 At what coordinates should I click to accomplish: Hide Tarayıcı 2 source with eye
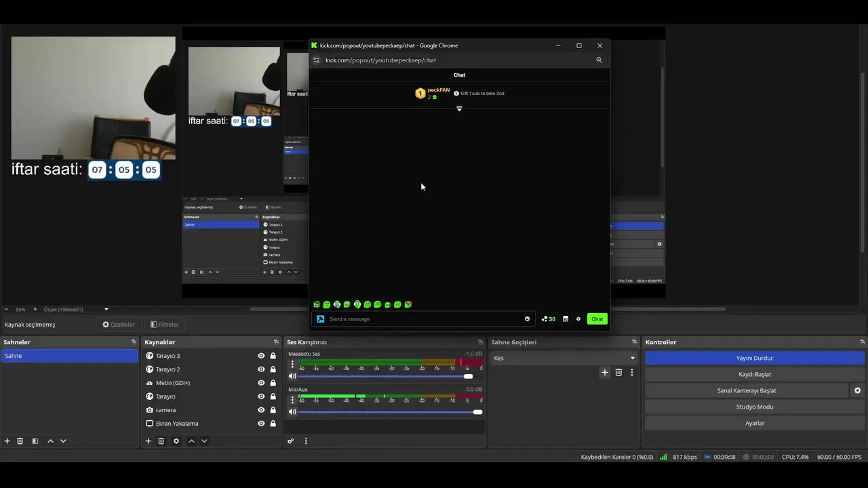(x=261, y=369)
